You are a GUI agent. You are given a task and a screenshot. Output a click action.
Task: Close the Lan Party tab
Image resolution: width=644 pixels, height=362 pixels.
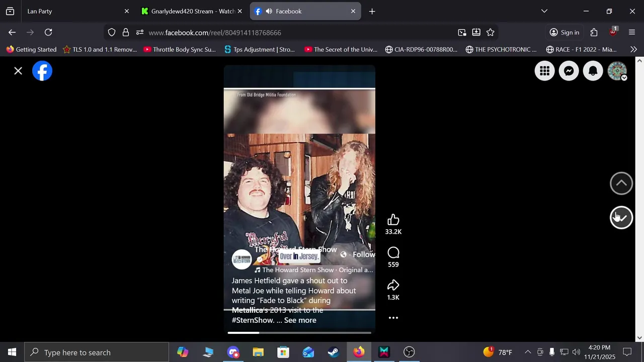click(x=127, y=11)
